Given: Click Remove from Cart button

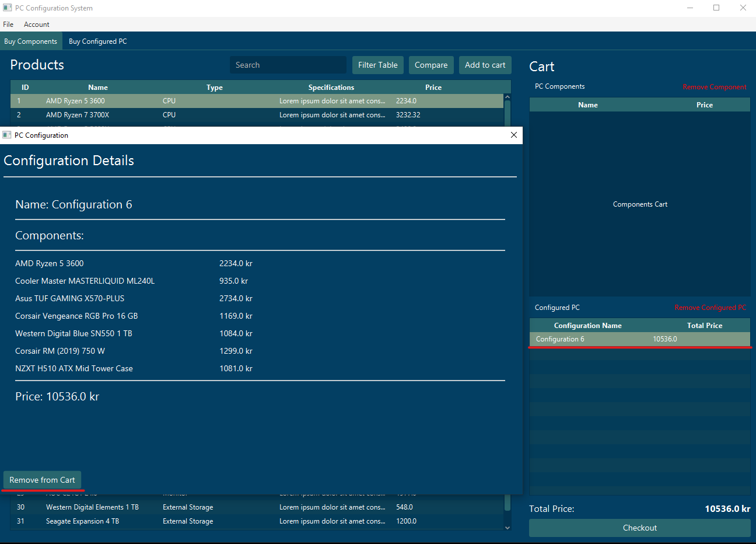Looking at the screenshot, I should coord(42,480).
